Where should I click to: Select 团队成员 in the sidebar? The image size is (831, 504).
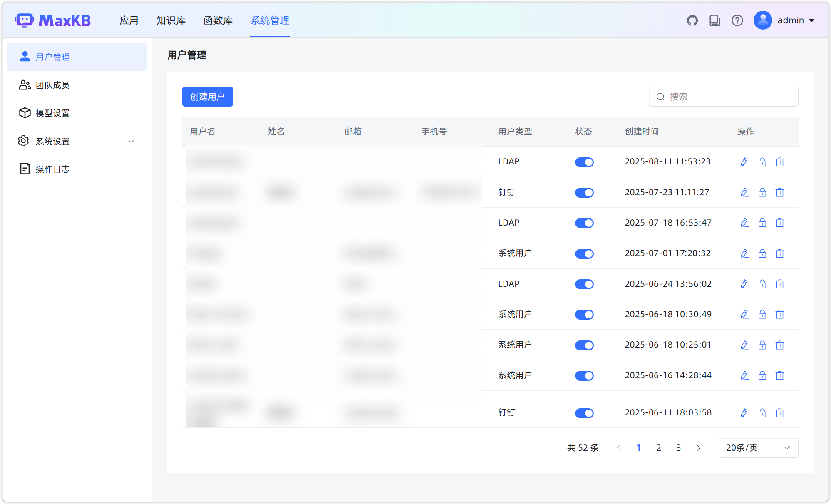tap(52, 85)
